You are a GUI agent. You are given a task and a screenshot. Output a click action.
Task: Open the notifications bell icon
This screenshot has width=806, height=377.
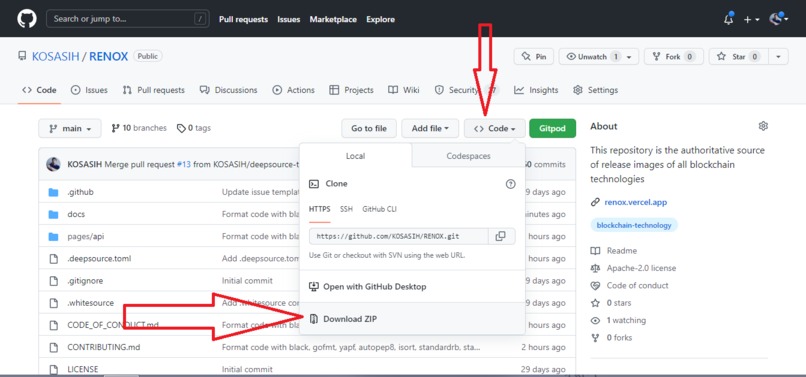click(728, 19)
